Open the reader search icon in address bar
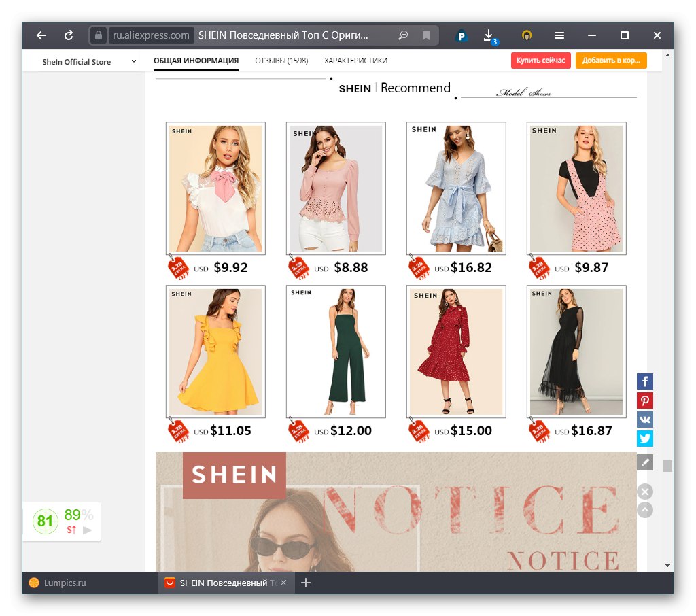 [x=403, y=35]
